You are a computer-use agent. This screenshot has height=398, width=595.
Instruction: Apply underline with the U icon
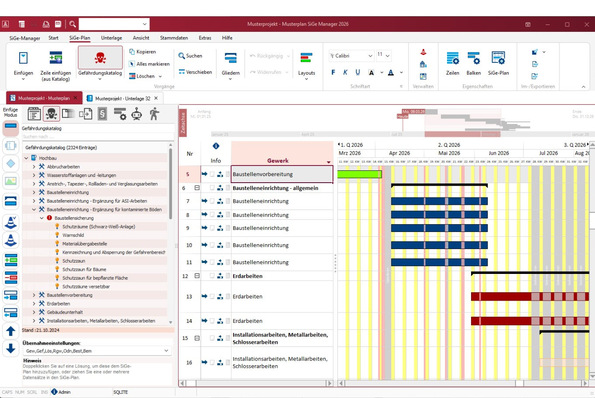358,72
